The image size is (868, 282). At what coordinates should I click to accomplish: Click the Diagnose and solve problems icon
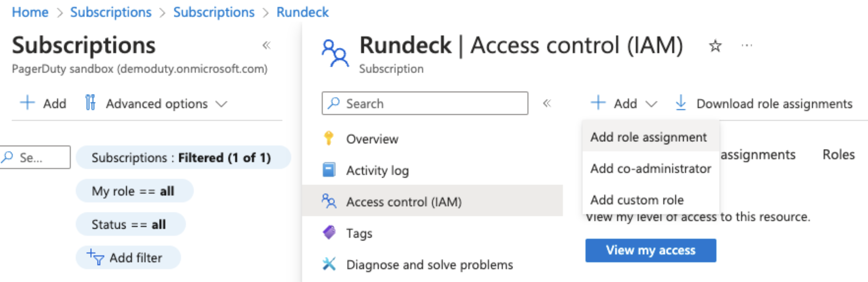(329, 264)
